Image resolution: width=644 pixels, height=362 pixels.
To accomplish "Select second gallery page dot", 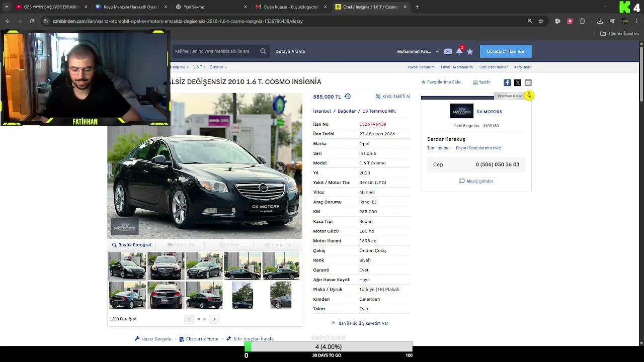I will pos(204,319).
